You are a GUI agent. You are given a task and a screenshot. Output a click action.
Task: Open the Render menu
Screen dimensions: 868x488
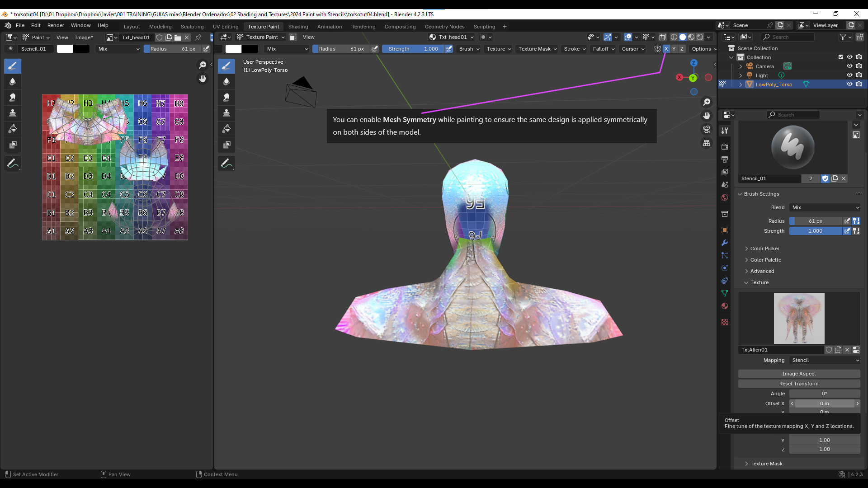pos(56,26)
